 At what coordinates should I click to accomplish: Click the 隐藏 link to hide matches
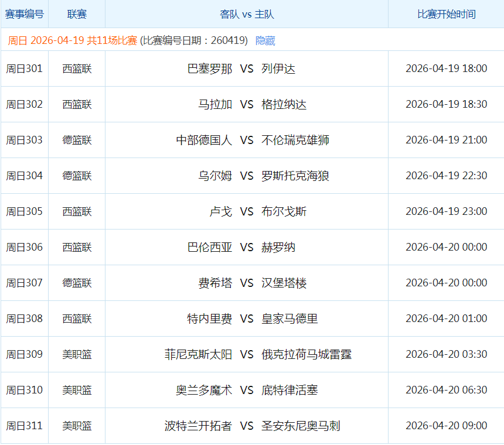click(265, 40)
